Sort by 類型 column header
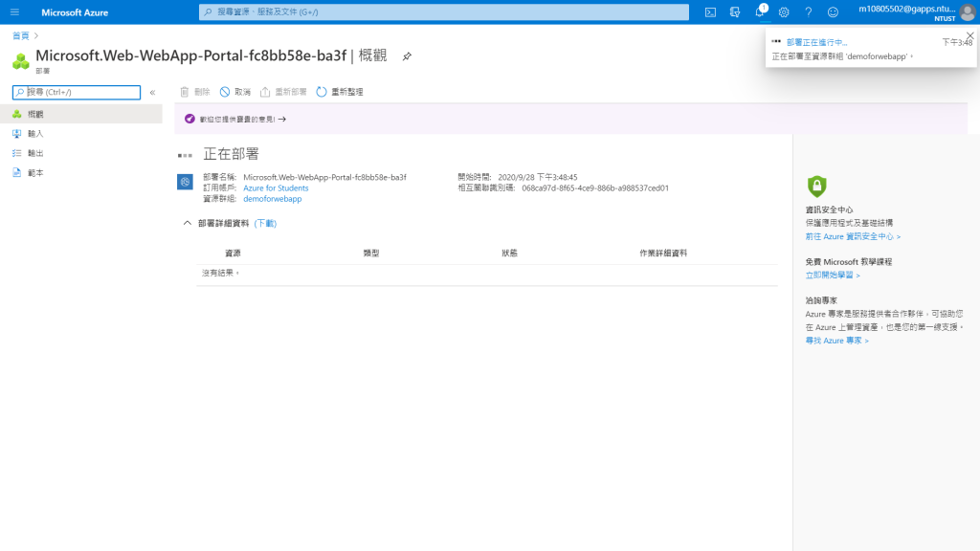Image resolution: width=980 pixels, height=551 pixels. pyautogui.click(x=371, y=253)
